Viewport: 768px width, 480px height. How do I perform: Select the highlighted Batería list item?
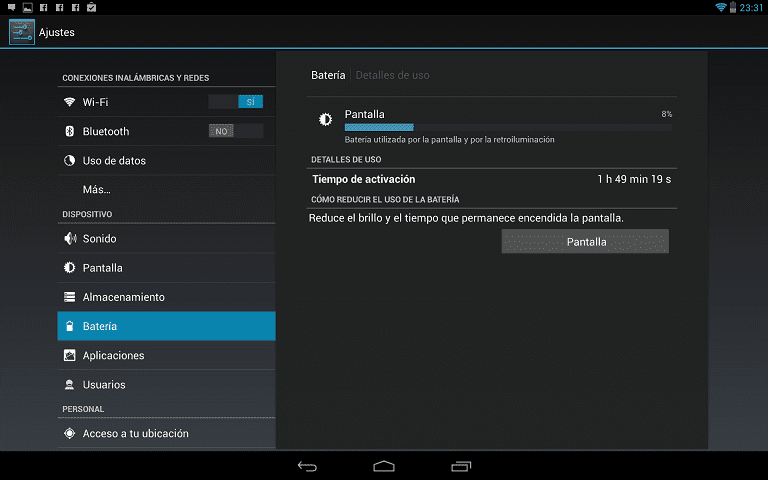coord(167,326)
